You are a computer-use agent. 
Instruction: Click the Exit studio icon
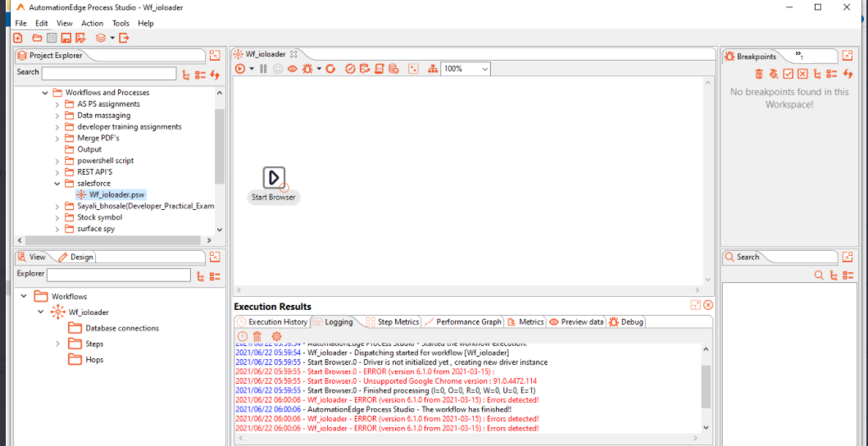pos(124,38)
